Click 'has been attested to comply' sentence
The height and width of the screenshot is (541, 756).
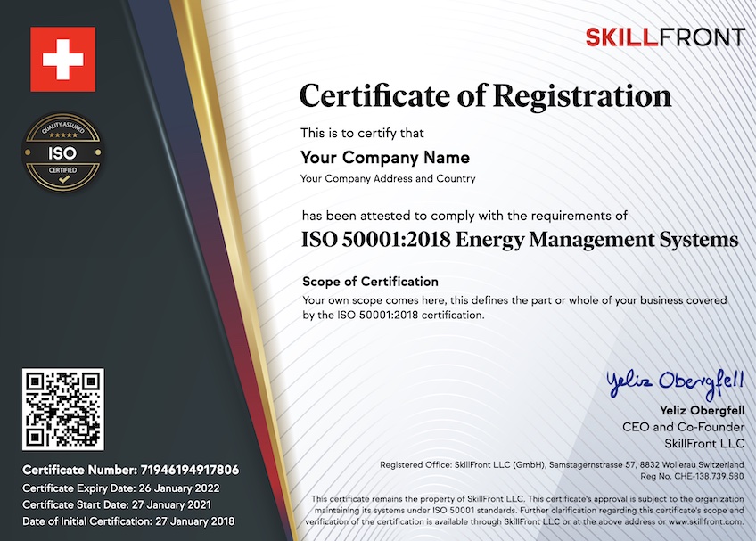[x=464, y=216]
